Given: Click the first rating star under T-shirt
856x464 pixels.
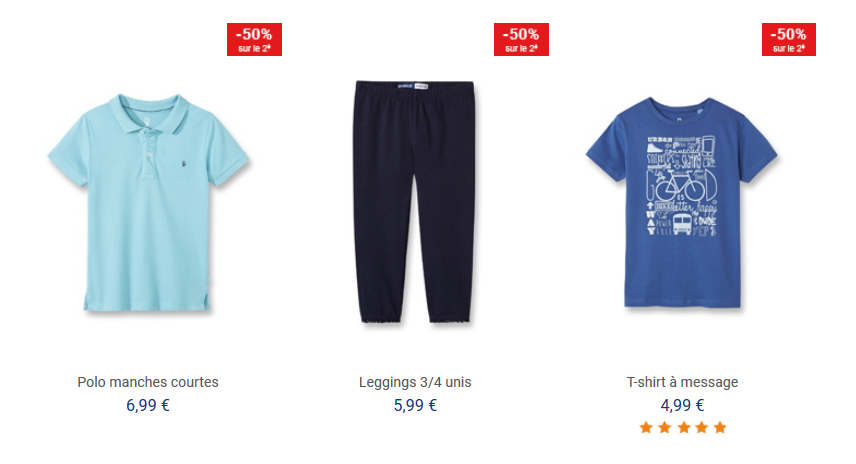Looking at the screenshot, I should [x=646, y=427].
